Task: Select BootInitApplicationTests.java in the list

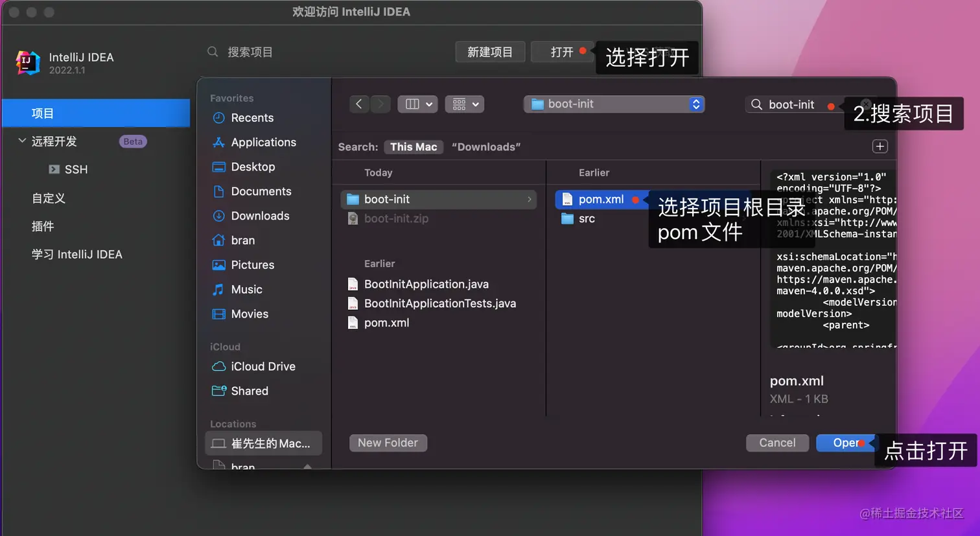Action: click(x=439, y=303)
